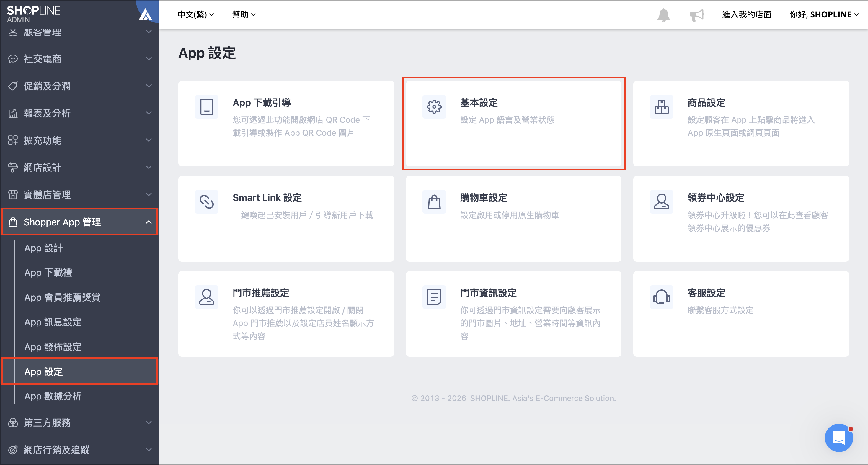Click the Shopper App 管理 bag icon

coord(13,222)
